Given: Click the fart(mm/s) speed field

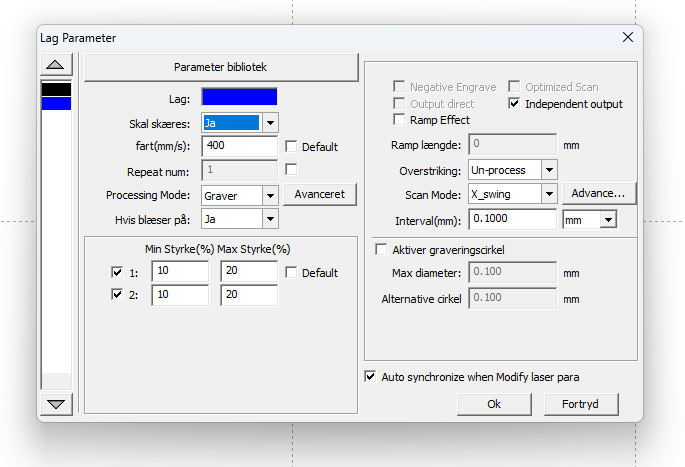Looking at the screenshot, I should [239, 145].
